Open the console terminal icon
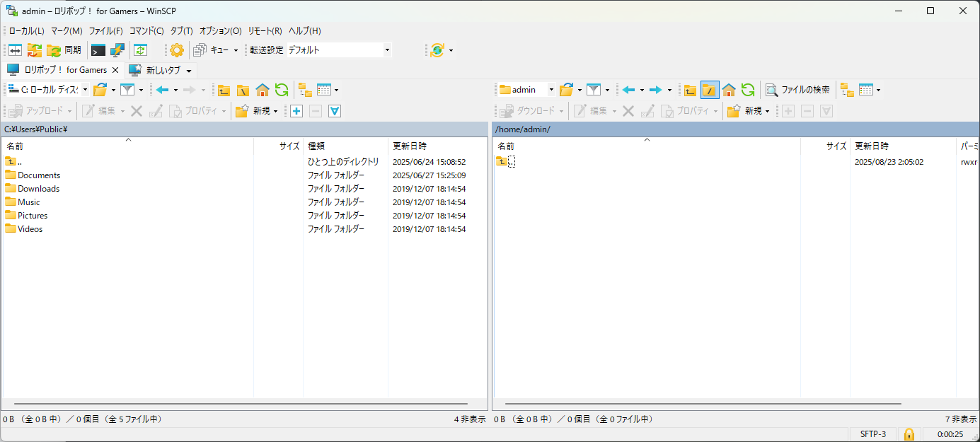 [98, 50]
